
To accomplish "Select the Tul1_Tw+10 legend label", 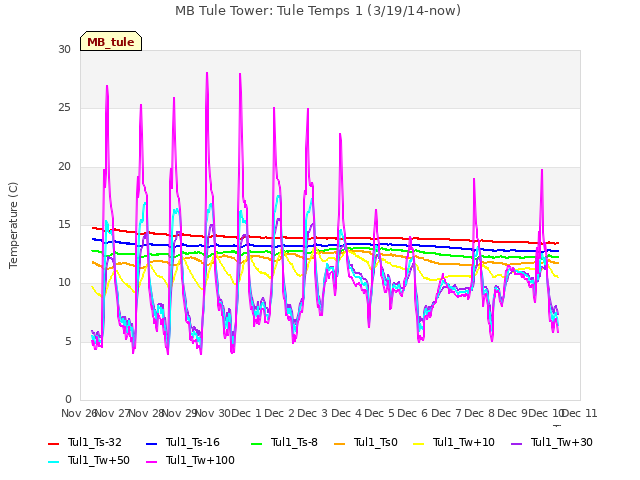I will (x=464, y=442).
